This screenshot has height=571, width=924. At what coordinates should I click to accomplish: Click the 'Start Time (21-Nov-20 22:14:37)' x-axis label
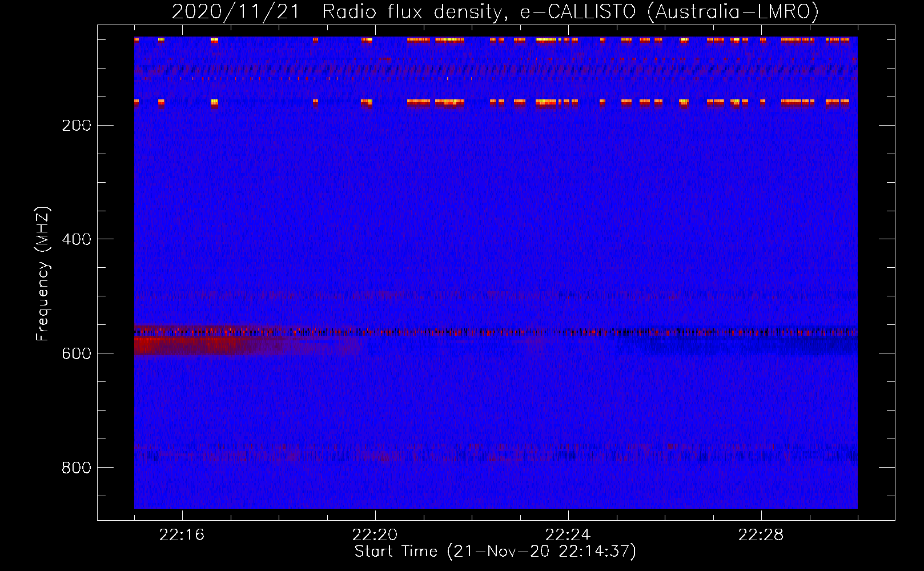(x=495, y=552)
